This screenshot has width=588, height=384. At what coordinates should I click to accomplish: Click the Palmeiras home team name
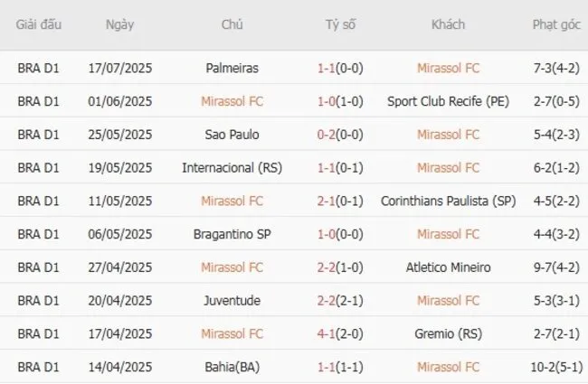pyautogui.click(x=232, y=68)
